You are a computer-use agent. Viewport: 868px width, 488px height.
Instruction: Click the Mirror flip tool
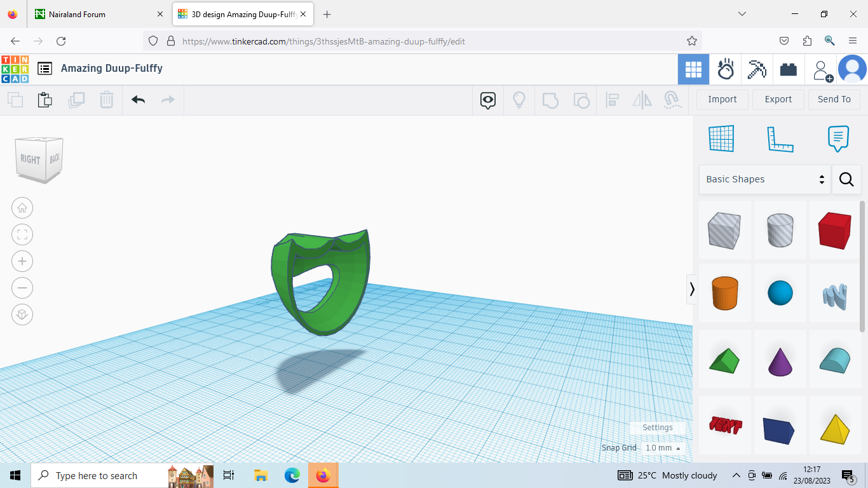pyautogui.click(x=641, y=100)
